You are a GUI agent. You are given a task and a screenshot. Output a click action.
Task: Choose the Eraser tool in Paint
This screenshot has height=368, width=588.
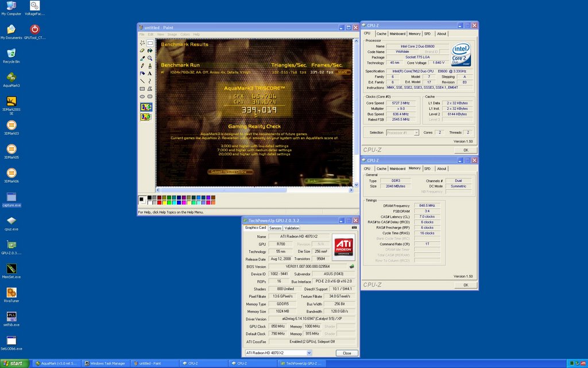(x=142, y=51)
